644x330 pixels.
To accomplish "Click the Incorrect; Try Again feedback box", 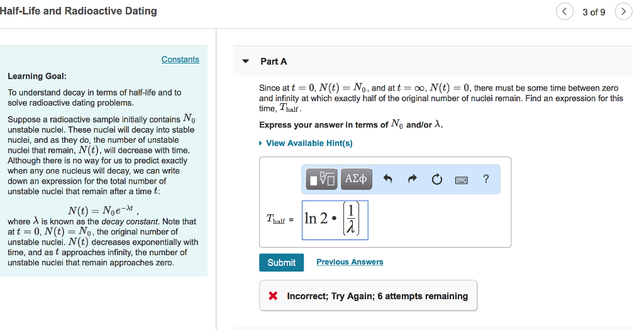I will point(368,295).
